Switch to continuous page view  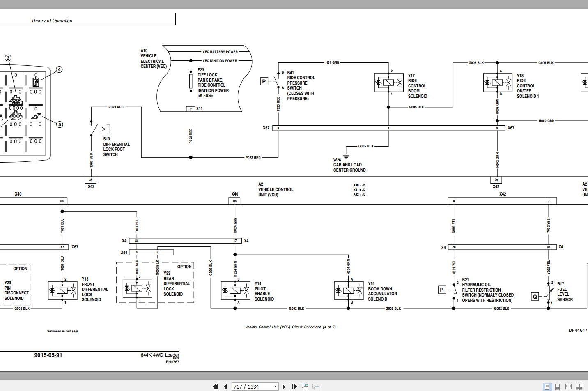tap(558, 386)
